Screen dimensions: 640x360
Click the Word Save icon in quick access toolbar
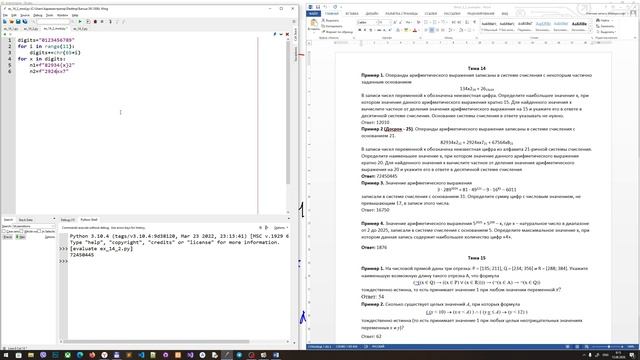click(x=318, y=7)
